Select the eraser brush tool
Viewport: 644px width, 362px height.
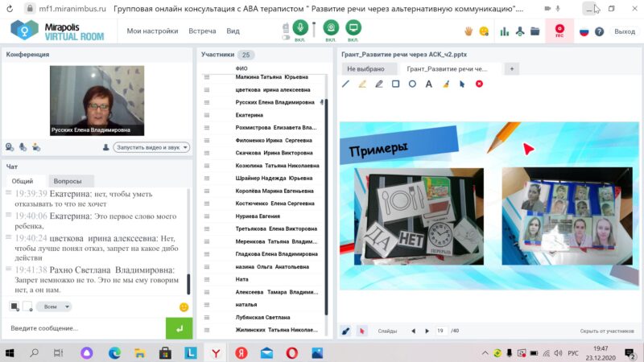coord(446,84)
